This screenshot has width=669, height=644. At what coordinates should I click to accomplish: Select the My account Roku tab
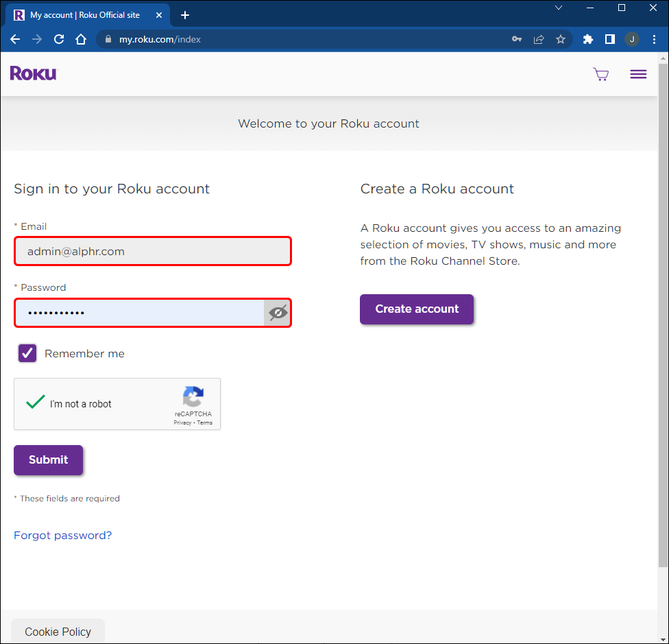[88, 15]
